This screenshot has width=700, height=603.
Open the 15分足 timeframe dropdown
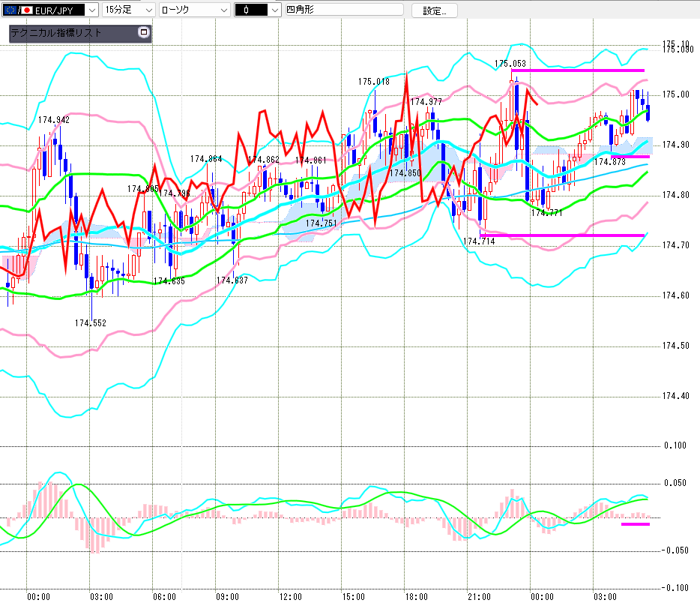(x=148, y=10)
